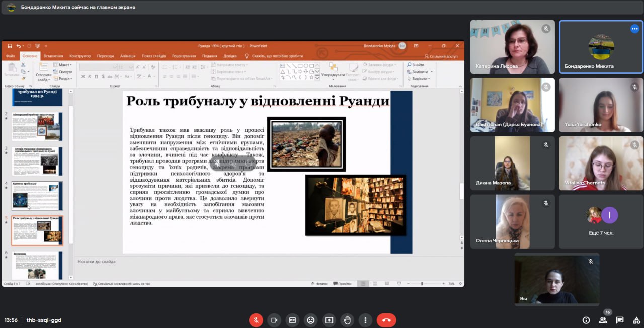The width and height of the screenshot is (644, 328).
Task: Toggle the Нотатки button in status bar
Action: click(319, 284)
